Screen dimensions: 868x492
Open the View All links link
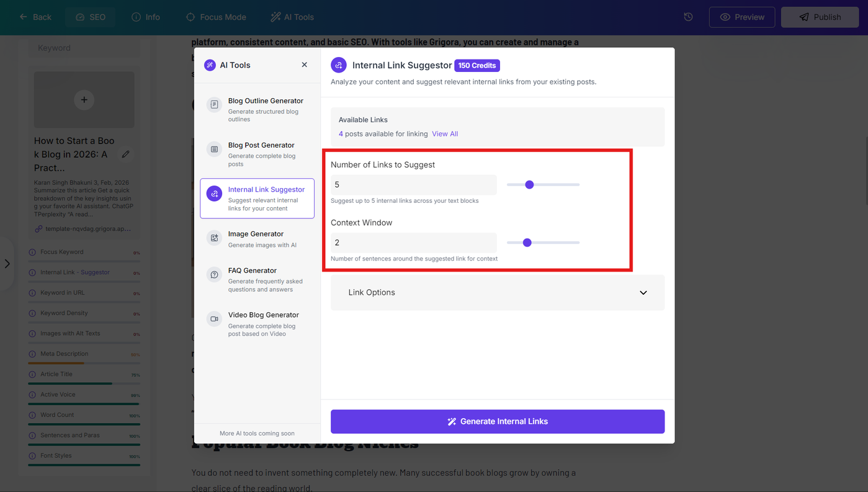point(445,134)
